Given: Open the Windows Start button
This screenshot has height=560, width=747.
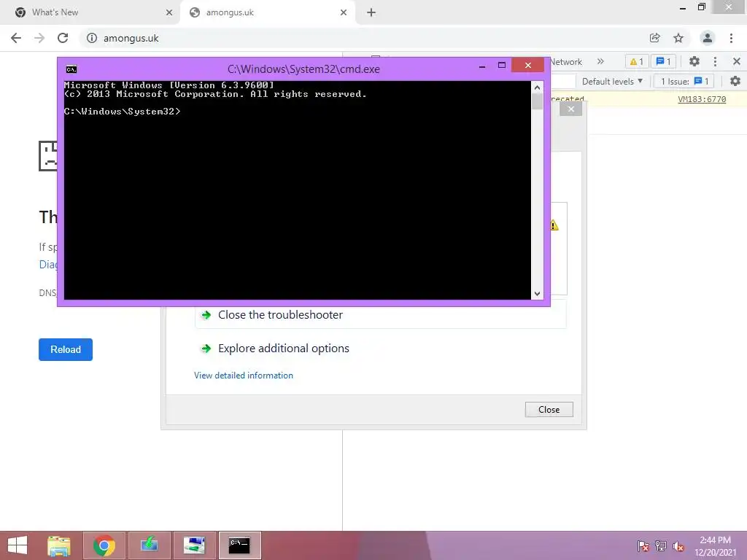Looking at the screenshot, I should (x=18, y=545).
